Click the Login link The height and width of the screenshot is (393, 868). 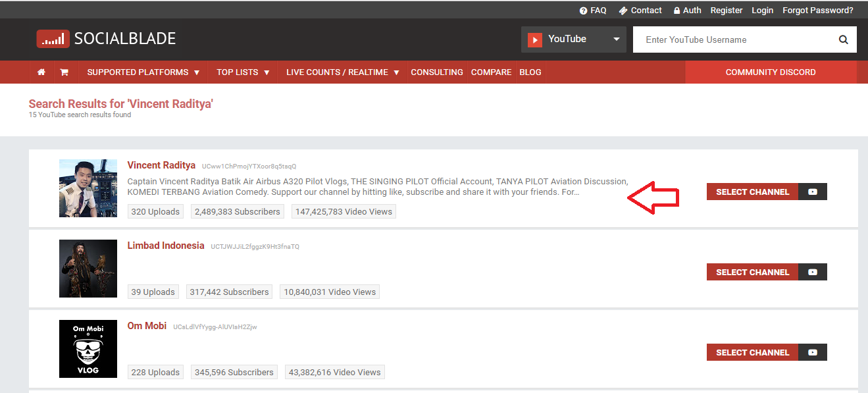pos(762,11)
